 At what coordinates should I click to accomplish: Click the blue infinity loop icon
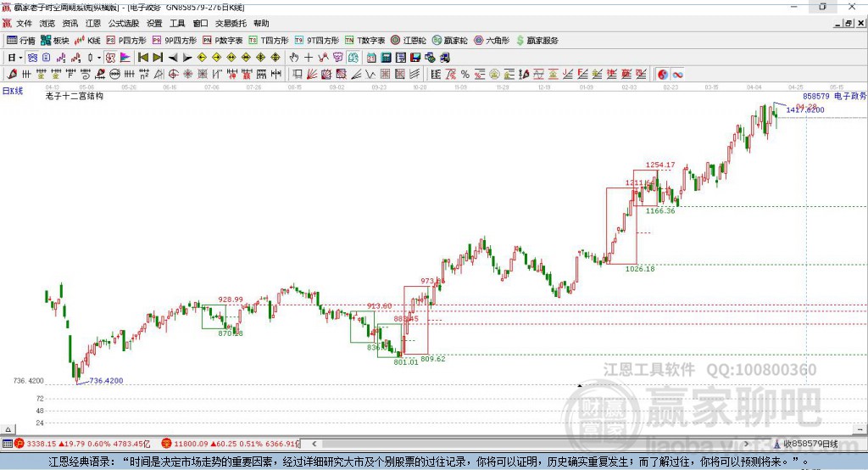(x=677, y=75)
